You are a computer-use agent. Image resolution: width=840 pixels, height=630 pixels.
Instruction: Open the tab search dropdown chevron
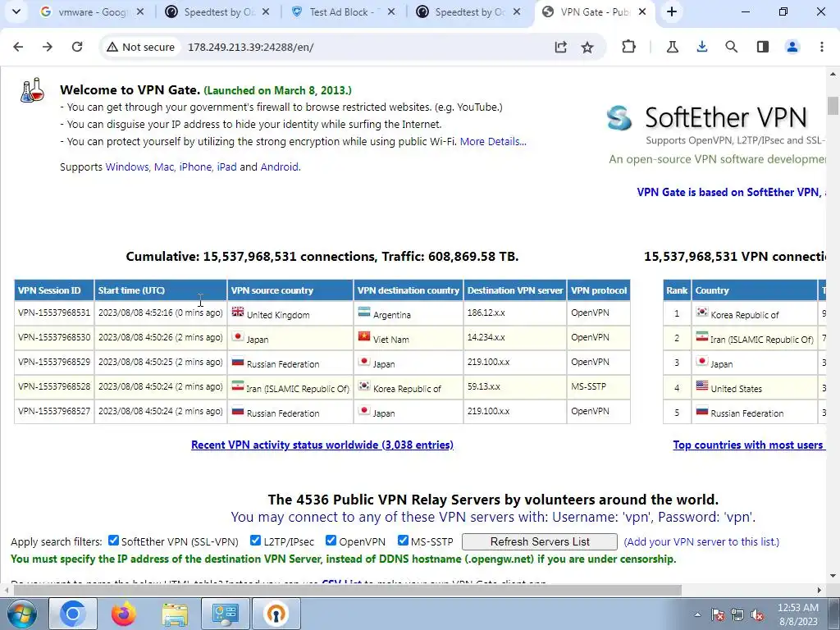16,11
